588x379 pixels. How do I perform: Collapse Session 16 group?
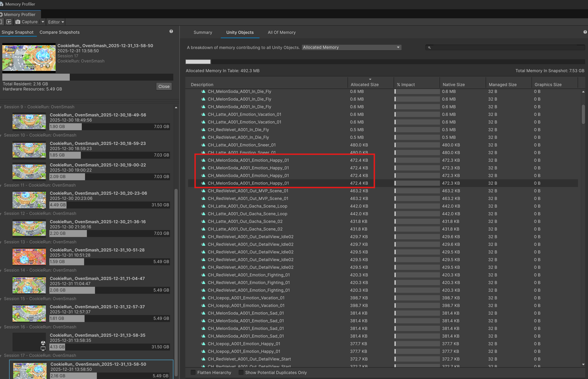point(1,327)
